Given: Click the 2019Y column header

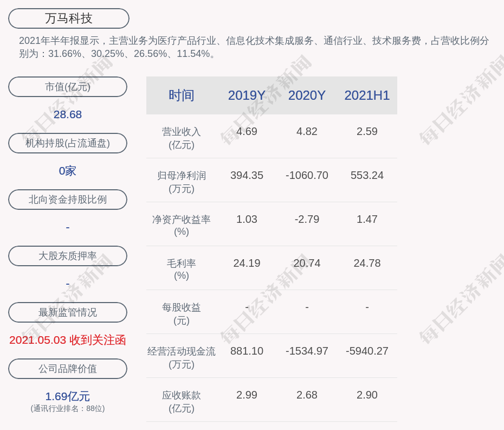Looking at the screenshot, I should click(247, 95).
